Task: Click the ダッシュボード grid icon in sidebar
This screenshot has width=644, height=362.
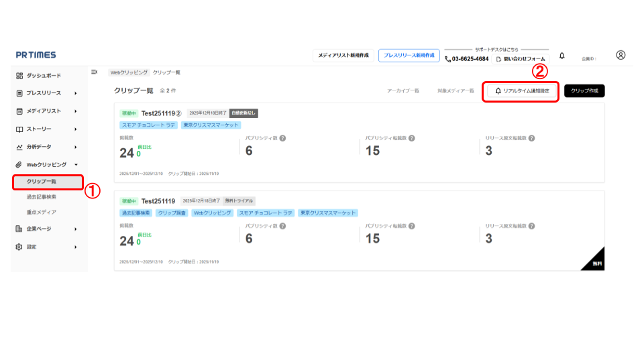Action: click(x=19, y=76)
